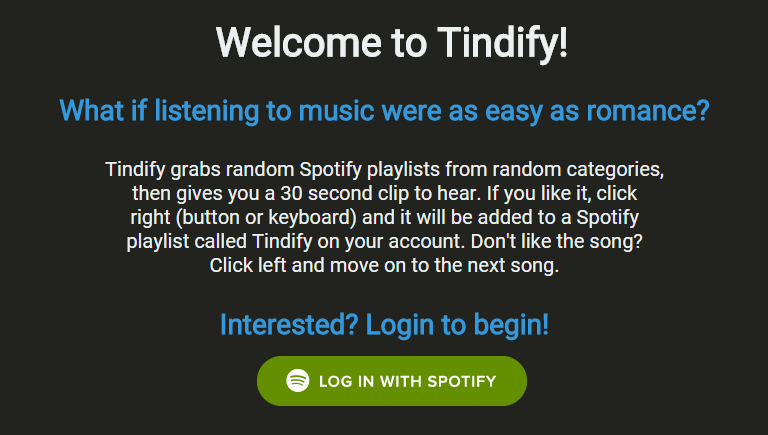The width and height of the screenshot is (768, 435).
Task: Click the words What if in the tagline
Action: coord(103,111)
